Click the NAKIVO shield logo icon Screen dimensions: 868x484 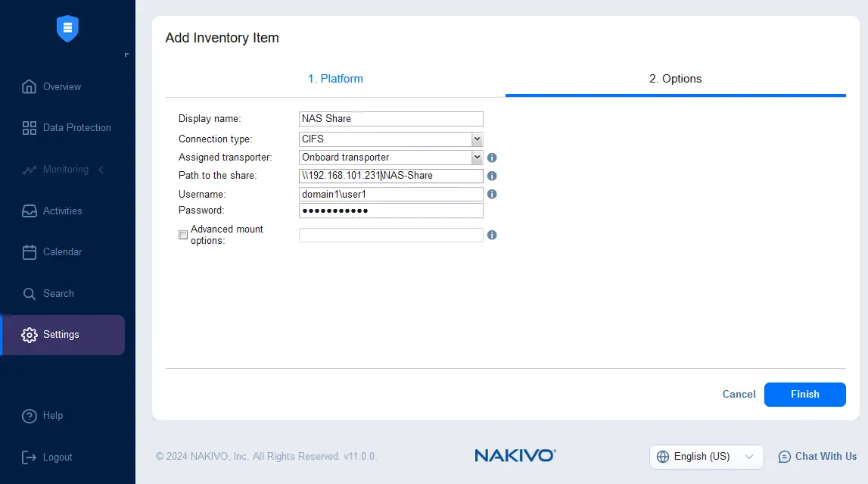[x=67, y=28]
